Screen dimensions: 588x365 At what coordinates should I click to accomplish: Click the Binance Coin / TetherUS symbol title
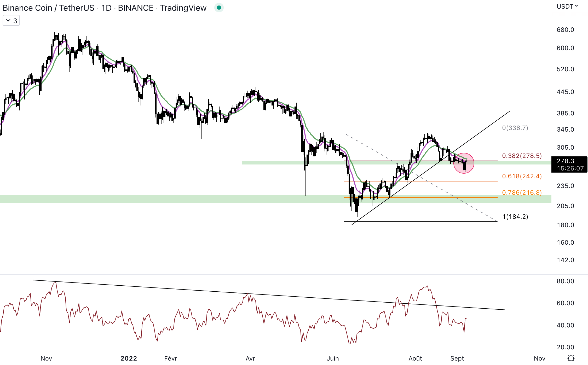click(48, 8)
